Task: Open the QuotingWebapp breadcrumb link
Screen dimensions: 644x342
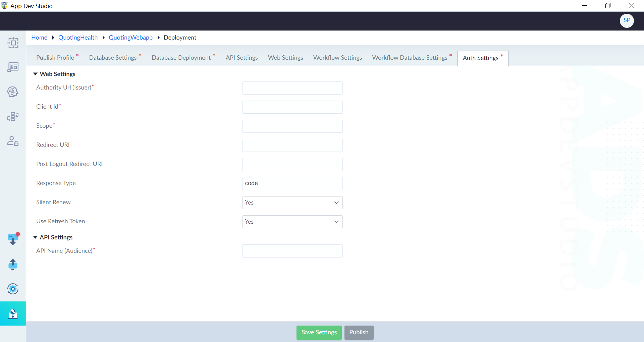Action: [131, 38]
